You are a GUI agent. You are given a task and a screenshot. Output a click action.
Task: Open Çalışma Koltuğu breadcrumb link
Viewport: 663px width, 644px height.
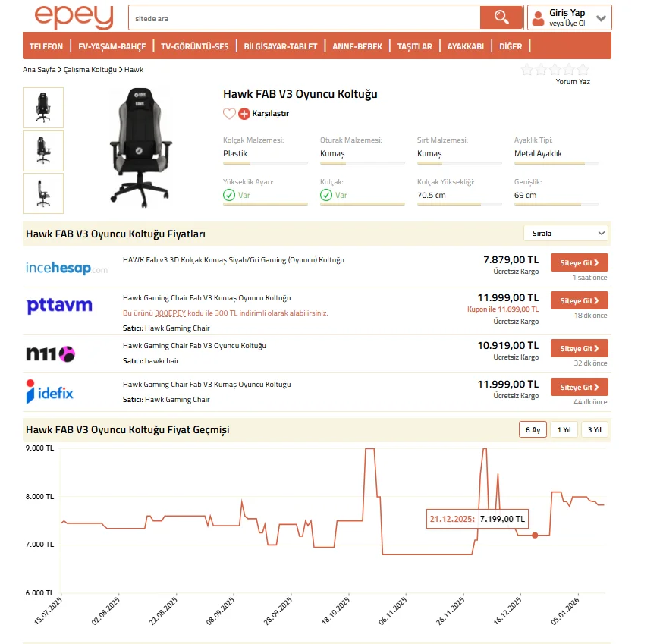90,69
